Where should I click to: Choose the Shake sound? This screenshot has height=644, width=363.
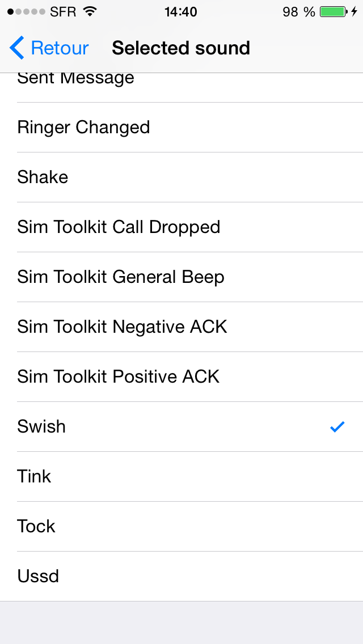click(x=181, y=177)
